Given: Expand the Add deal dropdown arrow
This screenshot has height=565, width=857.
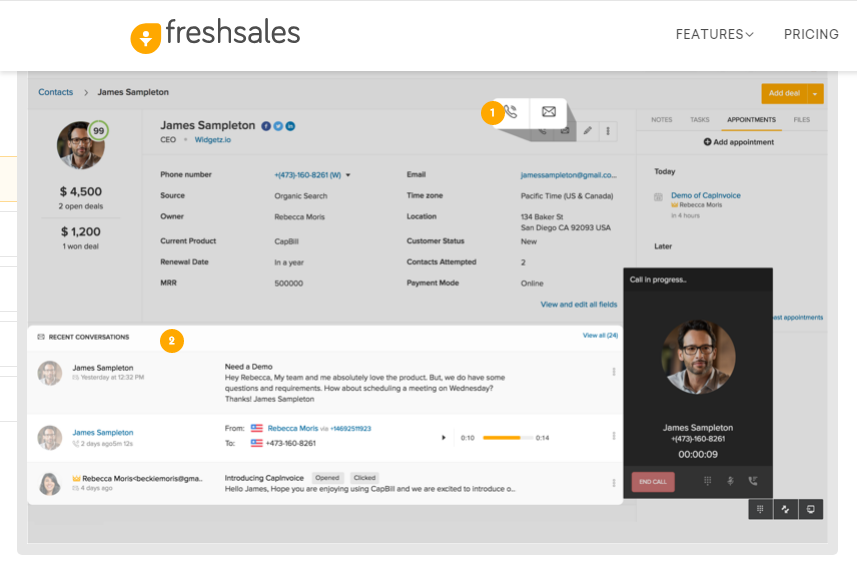Looking at the screenshot, I should click(815, 93).
